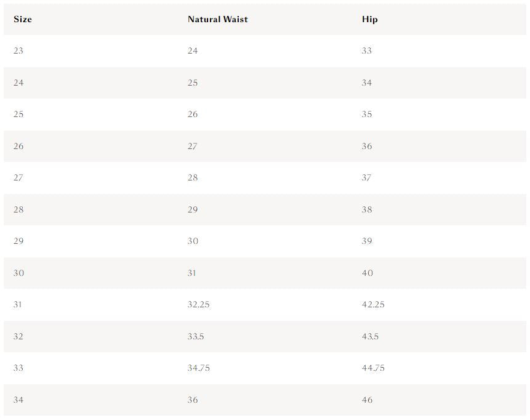Click natural waist value 34.75
The height and width of the screenshot is (420, 530).
click(x=199, y=368)
